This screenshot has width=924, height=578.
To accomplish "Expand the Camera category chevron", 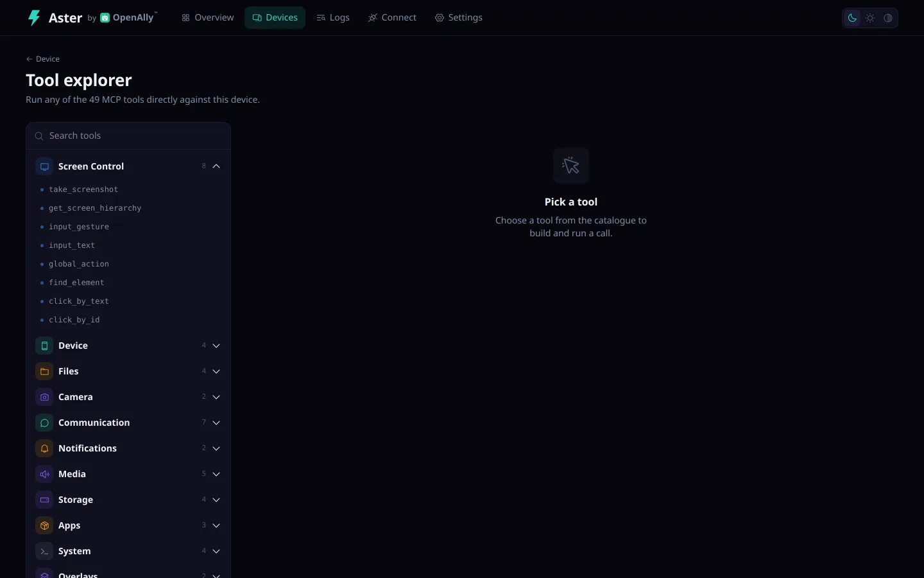I will click(216, 397).
